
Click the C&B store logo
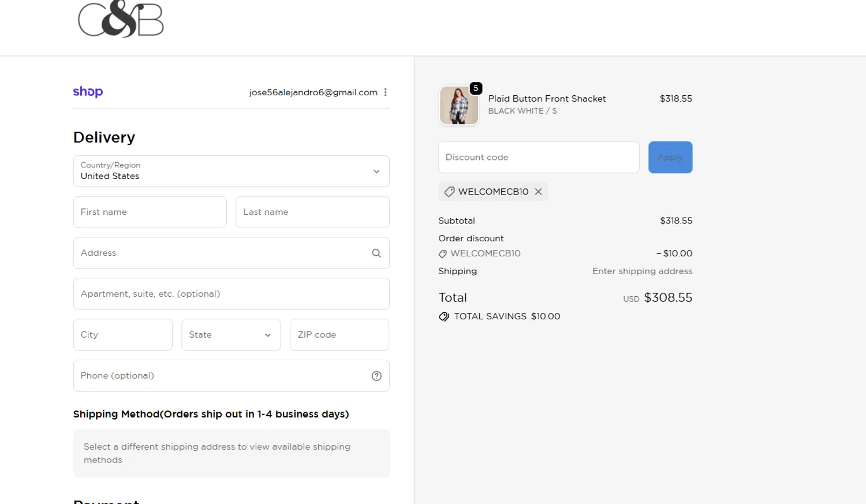pyautogui.click(x=121, y=19)
